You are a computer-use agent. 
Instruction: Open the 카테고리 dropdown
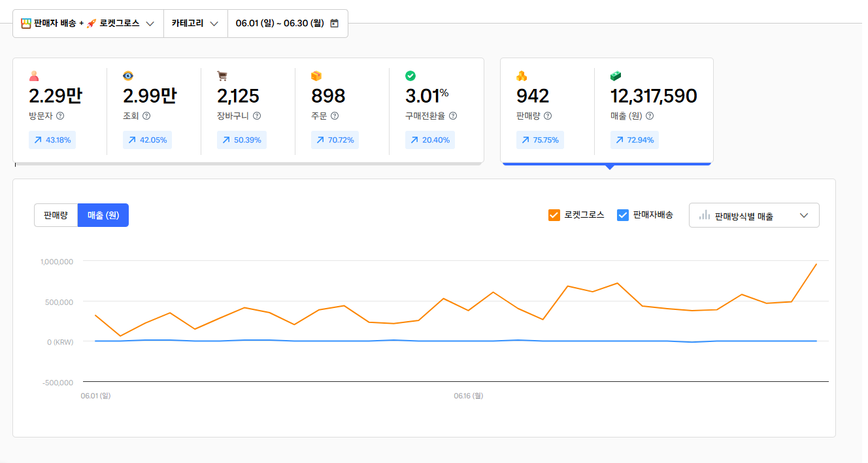coord(195,24)
